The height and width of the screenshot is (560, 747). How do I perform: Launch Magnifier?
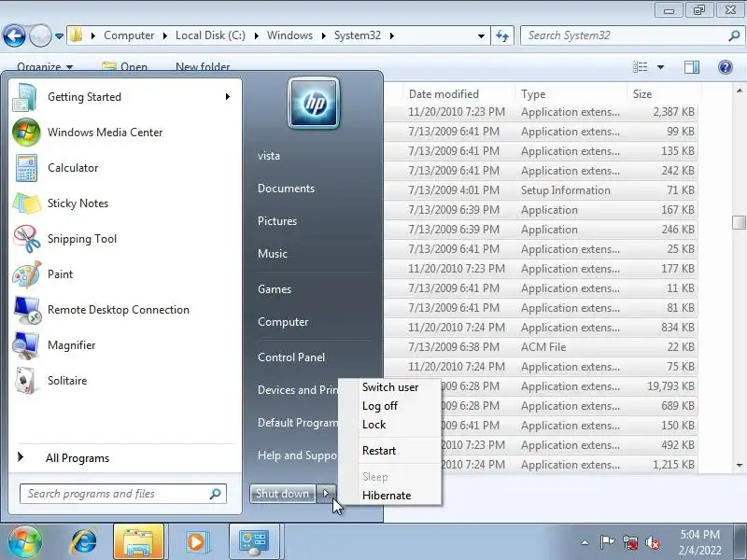[x=125, y=345]
